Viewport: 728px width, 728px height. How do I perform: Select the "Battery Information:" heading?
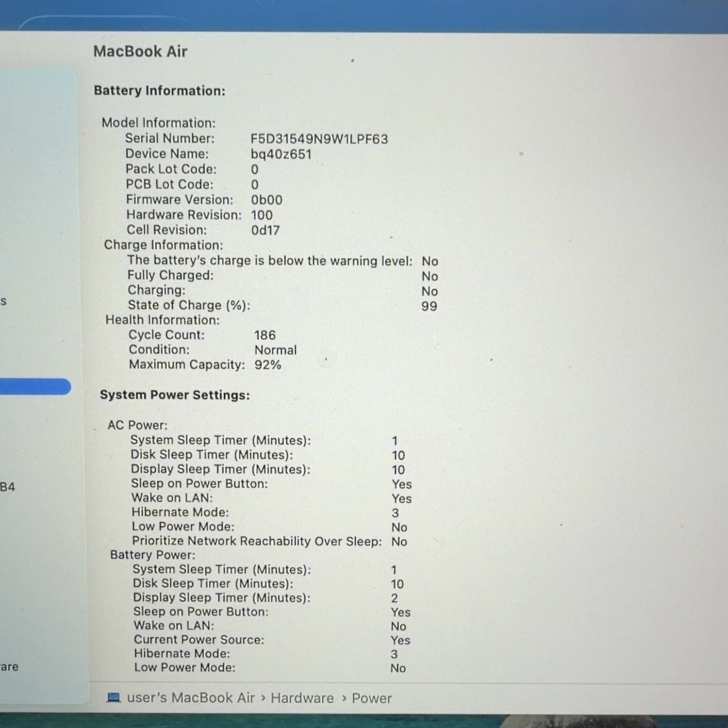tap(160, 91)
